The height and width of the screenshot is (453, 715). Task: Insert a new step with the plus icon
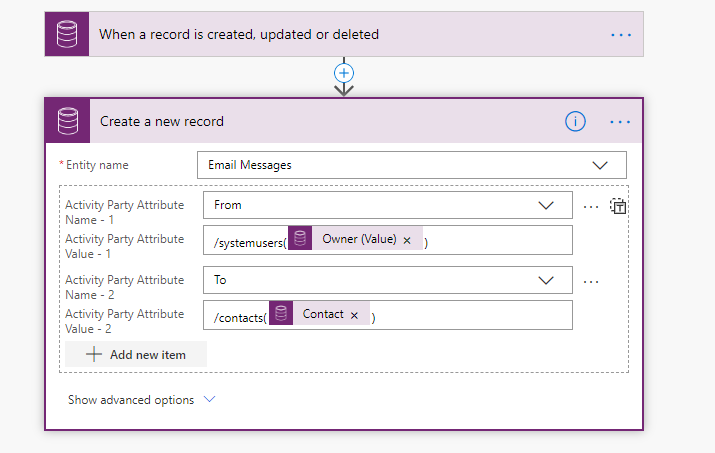[x=344, y=73]
